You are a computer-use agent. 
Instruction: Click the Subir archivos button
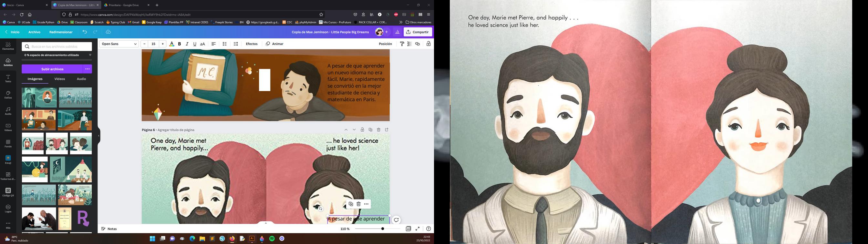click(x=52, y=69)
